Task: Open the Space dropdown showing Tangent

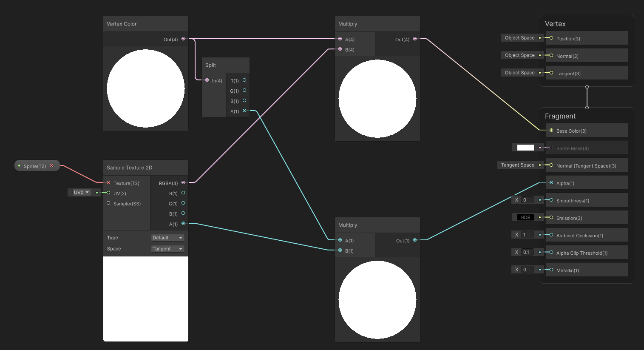Action: click(x=167, y=248)
